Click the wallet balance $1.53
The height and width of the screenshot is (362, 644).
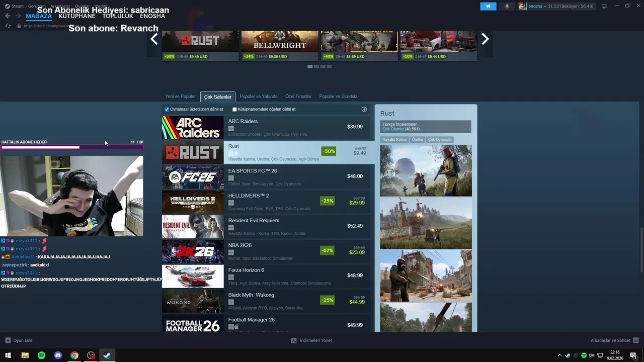point(572,6)
